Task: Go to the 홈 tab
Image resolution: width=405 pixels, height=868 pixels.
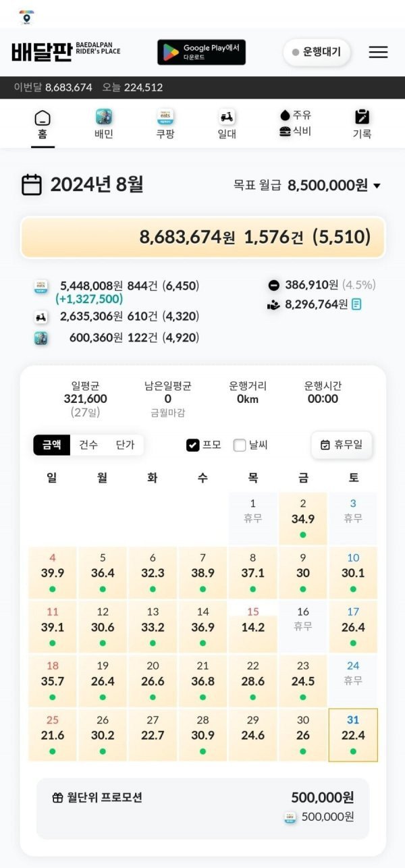Action: [x=43, y=124]
